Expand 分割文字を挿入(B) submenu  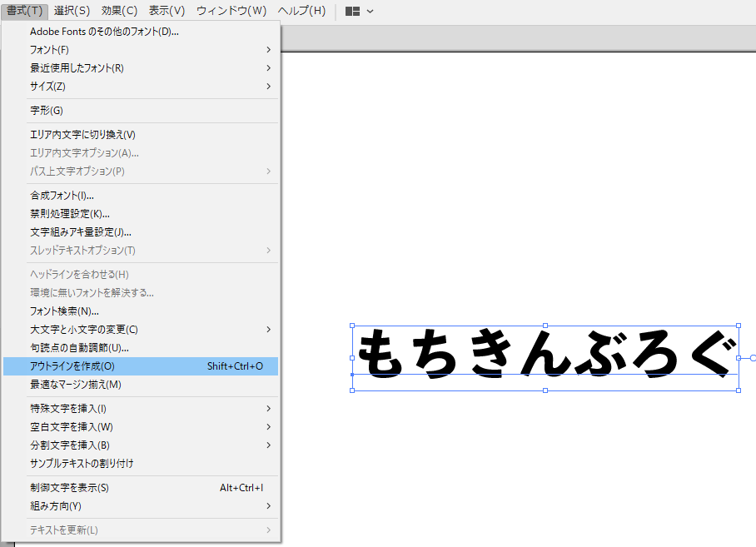click(141, 445)
